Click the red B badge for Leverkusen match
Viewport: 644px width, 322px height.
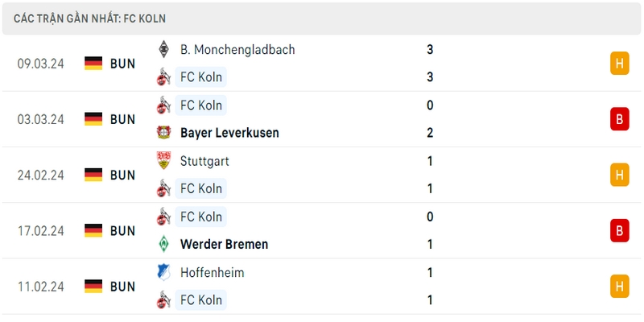619,119
